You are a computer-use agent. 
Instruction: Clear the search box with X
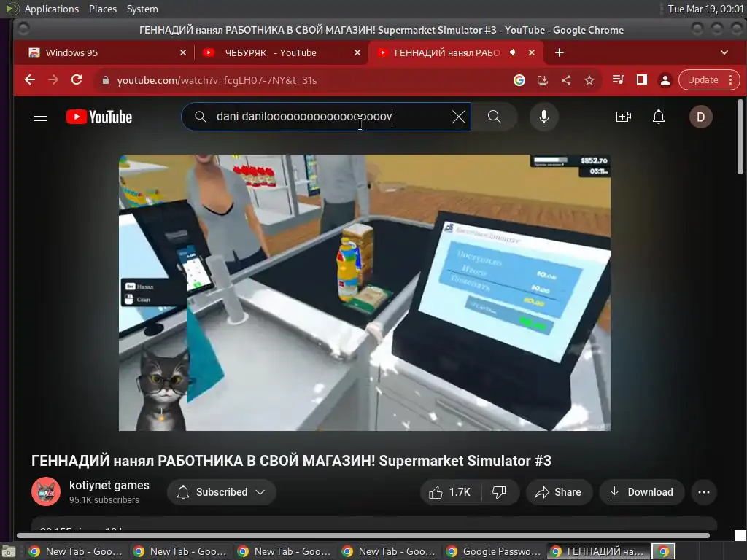point(458,117)
